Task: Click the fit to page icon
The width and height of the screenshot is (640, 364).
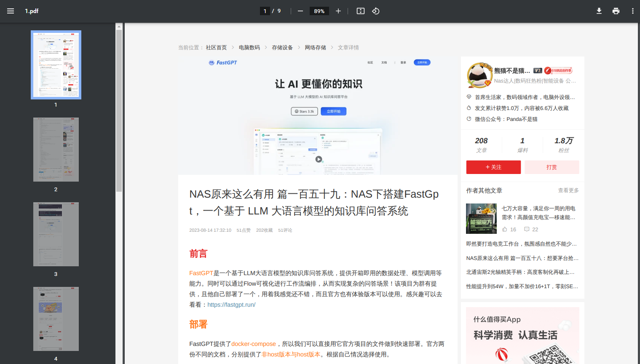Action: pyautogui.click(x=361, y=11)
